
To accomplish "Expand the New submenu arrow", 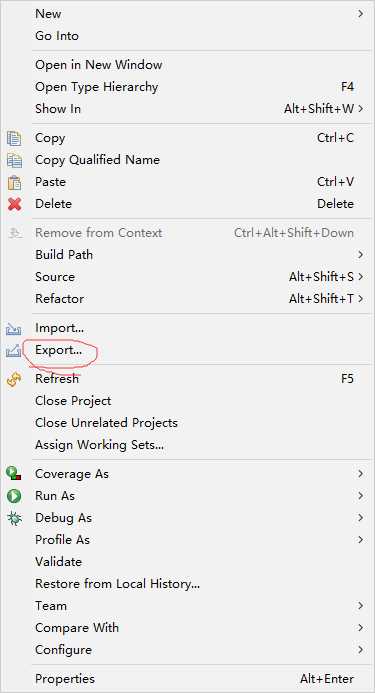I will pyautogui.click(x=360, y=14).
